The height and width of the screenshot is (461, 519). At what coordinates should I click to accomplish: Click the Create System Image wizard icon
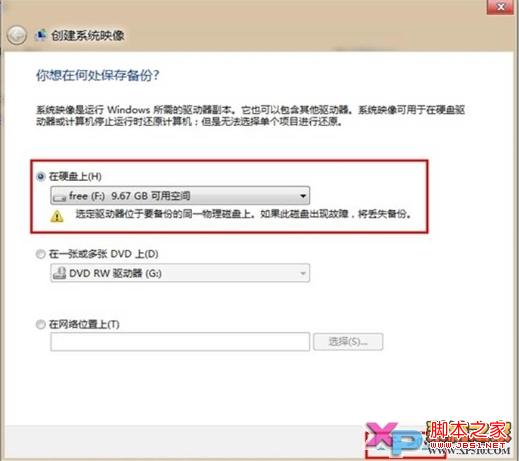tap(41, 35)
